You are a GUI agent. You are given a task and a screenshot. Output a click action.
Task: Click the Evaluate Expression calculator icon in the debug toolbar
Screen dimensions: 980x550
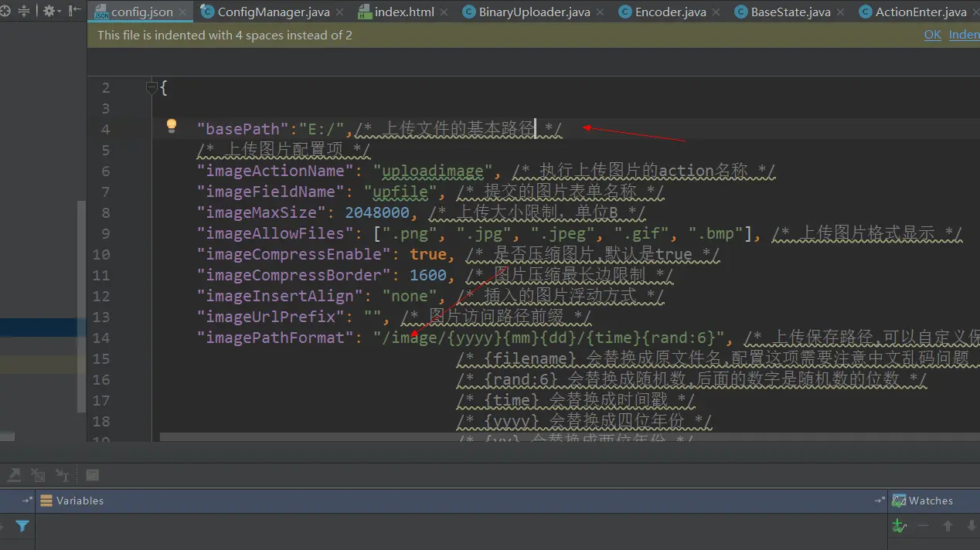(x=92, y=475)
